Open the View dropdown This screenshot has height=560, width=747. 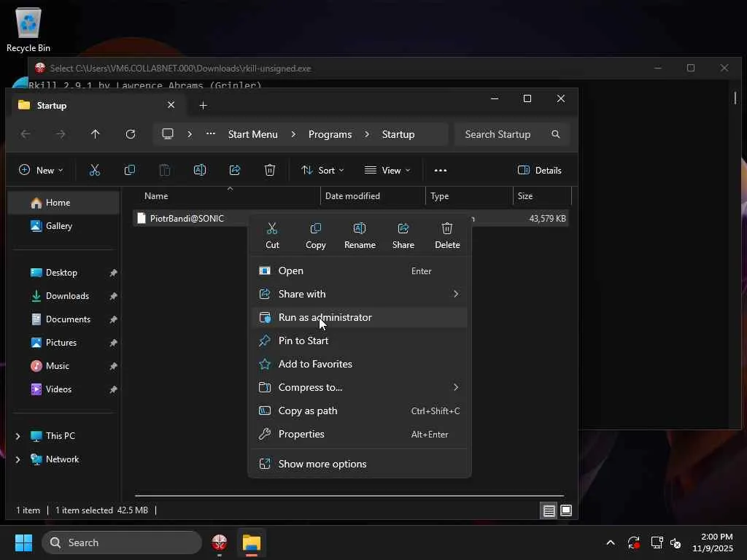click(x=387, y=170)
